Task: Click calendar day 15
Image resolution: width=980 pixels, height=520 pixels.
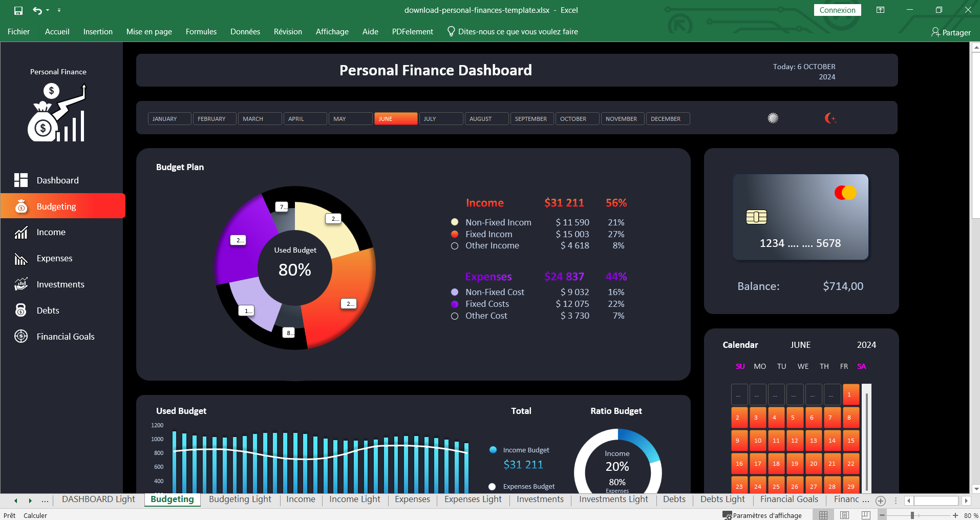Action: point(851,441)
